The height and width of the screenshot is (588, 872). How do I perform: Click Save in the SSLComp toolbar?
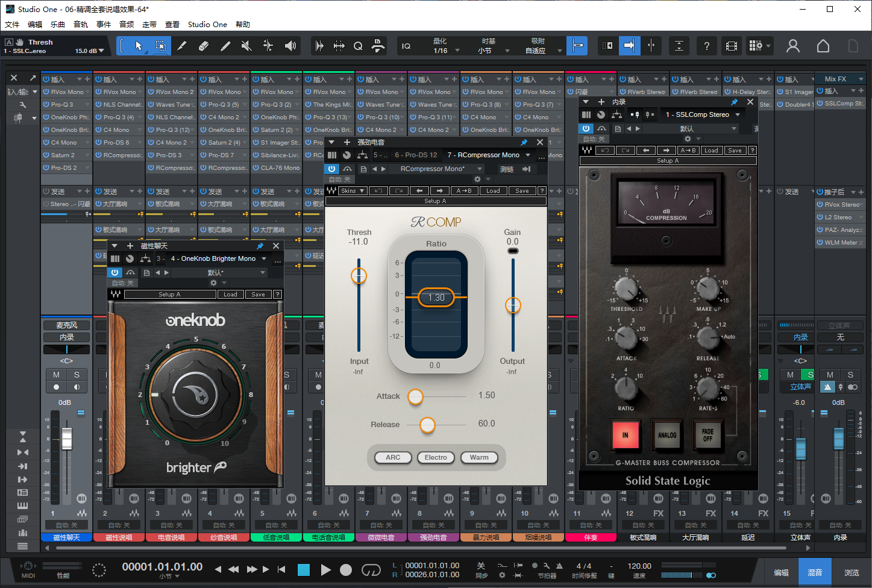pos(735,151)
